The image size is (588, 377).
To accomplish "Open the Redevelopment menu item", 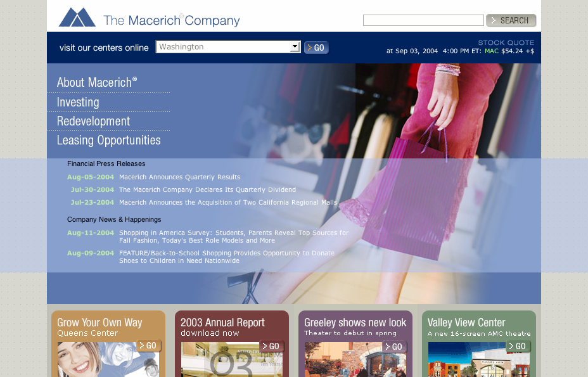I will pos(93,121).
